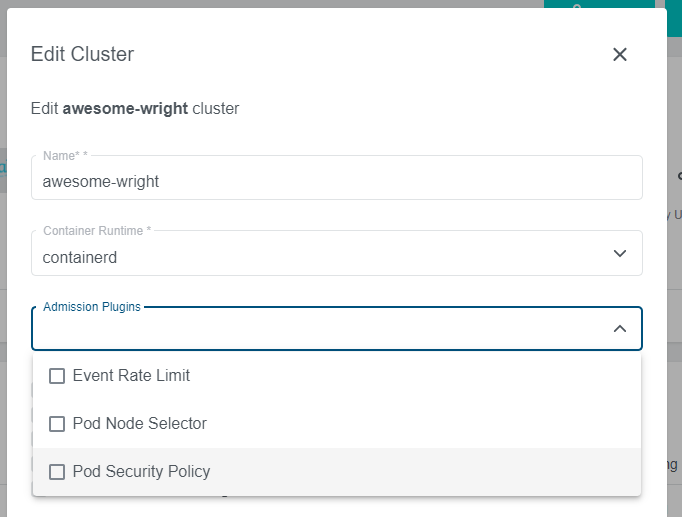Open the dropdown showing containerd value
Viewport: 682px width, 517px height.
click(320, 257)
